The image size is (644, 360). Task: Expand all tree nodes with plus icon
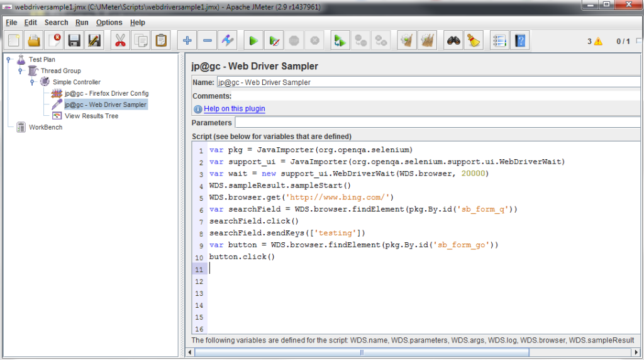(x=187, y=41)
